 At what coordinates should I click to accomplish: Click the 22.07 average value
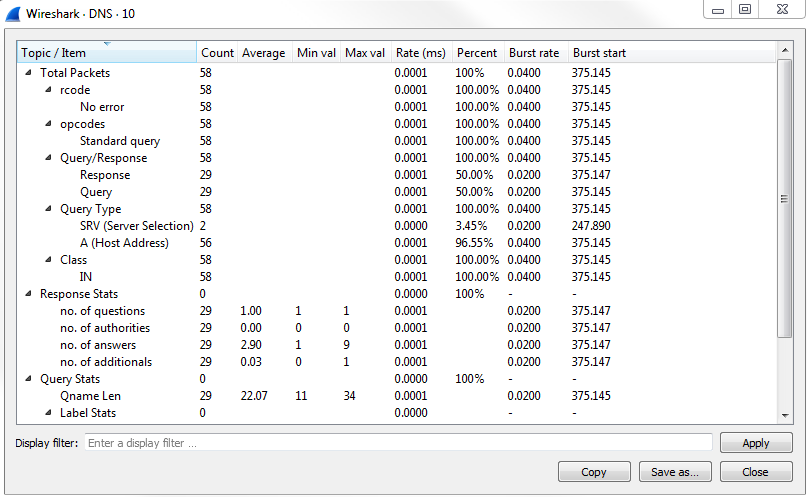point(254,395)
